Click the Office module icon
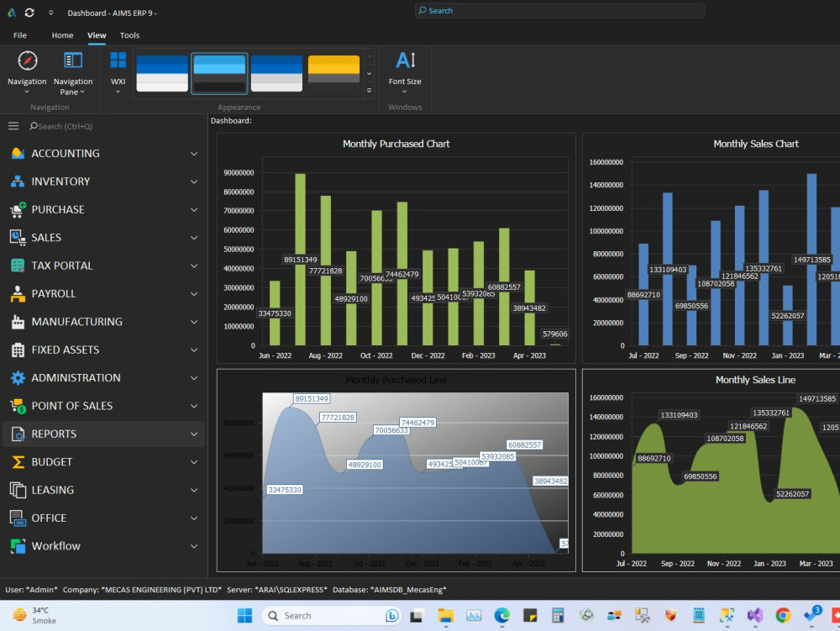 [18, 518]
